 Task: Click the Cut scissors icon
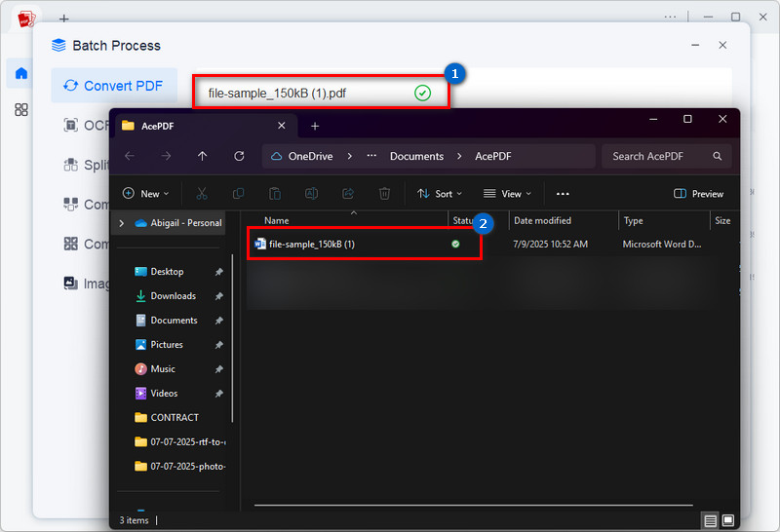pyautogui.click(x=202, y=193)
